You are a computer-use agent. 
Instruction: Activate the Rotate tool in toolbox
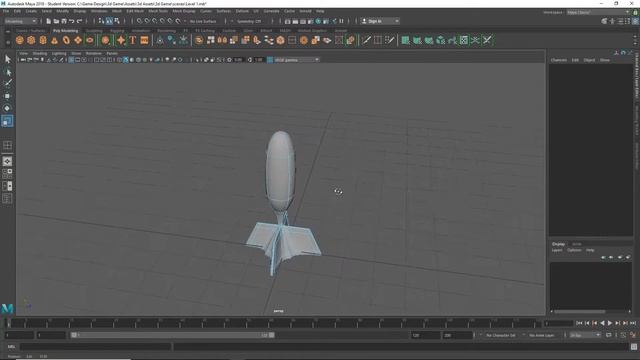tap(7, 108)
